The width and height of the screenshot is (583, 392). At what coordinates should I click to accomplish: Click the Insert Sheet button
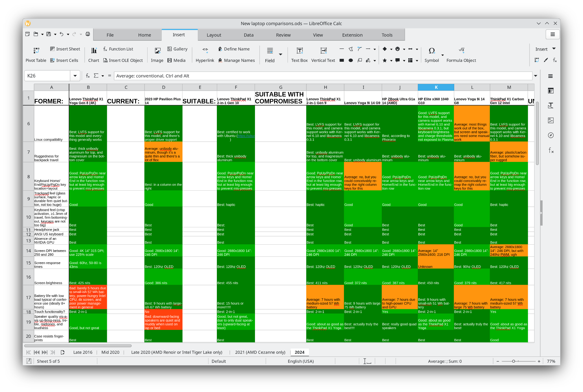point(65,49)
